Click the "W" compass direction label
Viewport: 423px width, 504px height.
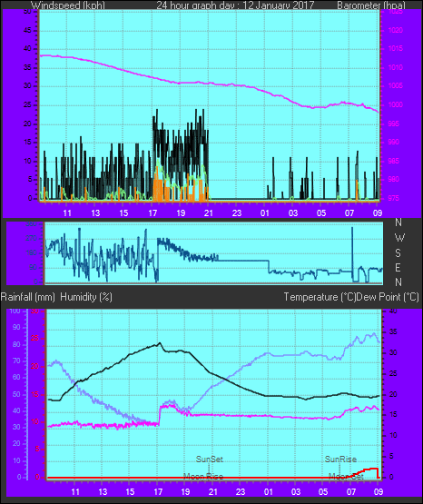(x=399, y=238)
